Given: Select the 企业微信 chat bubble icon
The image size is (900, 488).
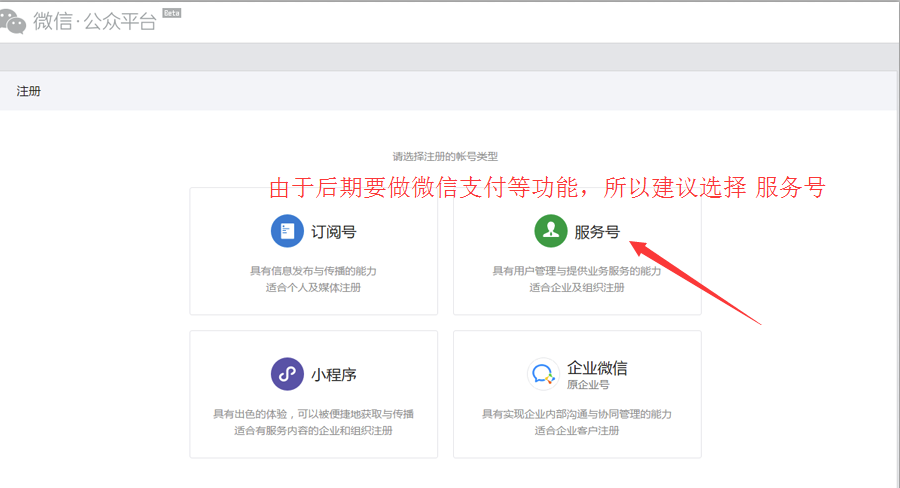Looking at the screenshot, I should (543, 374).
